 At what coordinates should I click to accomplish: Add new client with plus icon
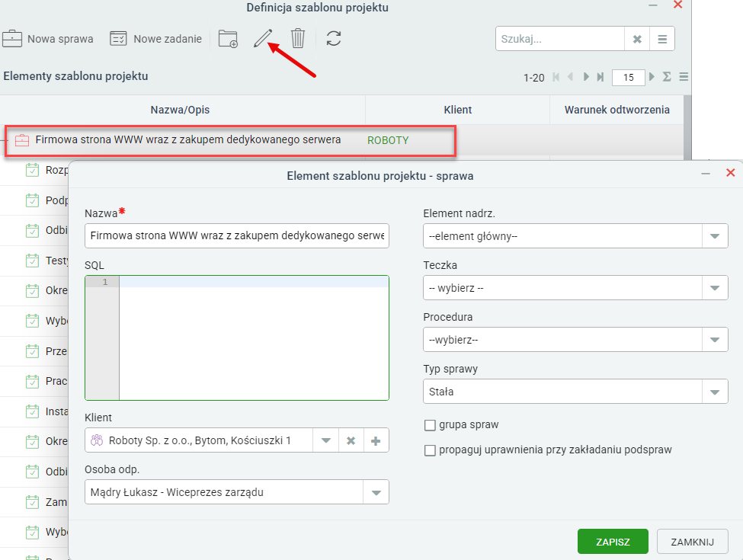(376, 440)
